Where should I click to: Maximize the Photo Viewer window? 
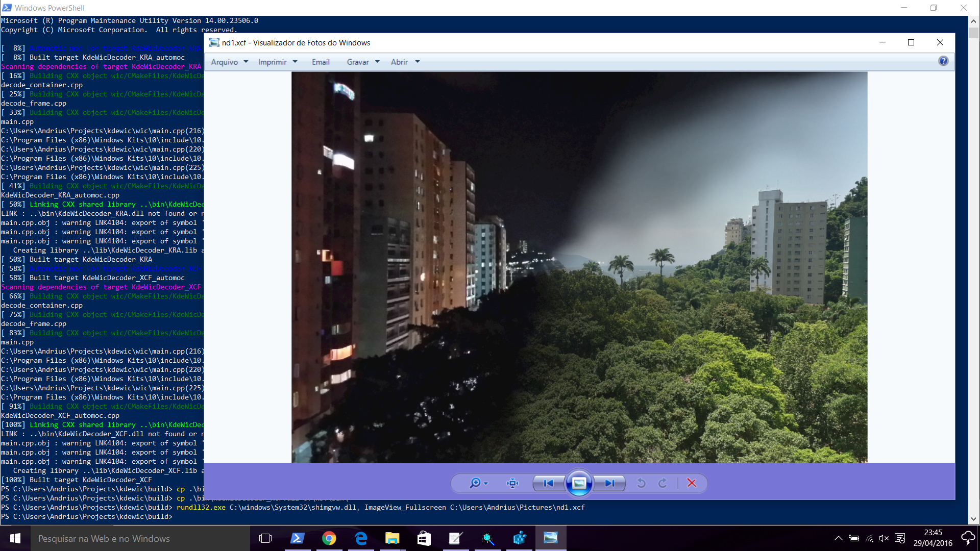[911, 42]
